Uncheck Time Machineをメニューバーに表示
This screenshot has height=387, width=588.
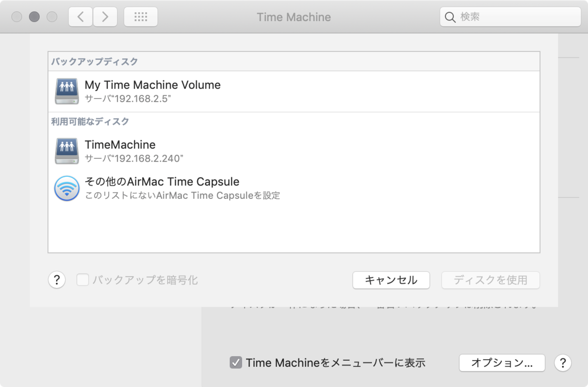tap(236, 363)
